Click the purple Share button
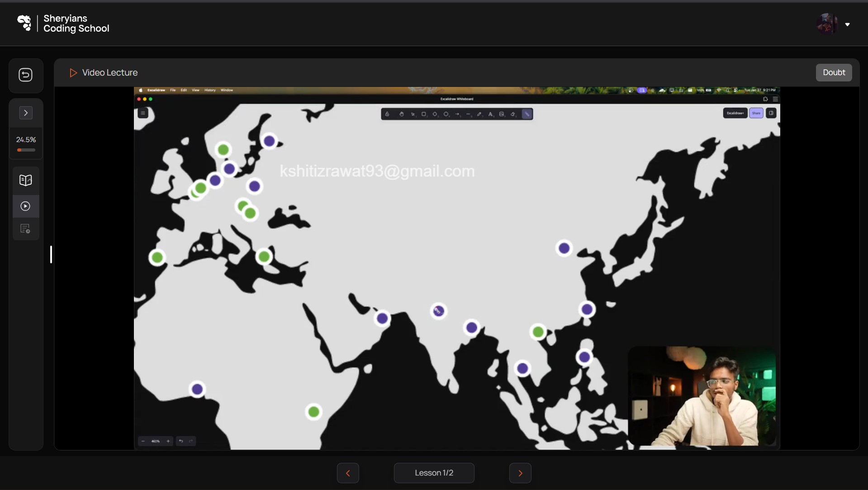 click(x=756, y=113)
